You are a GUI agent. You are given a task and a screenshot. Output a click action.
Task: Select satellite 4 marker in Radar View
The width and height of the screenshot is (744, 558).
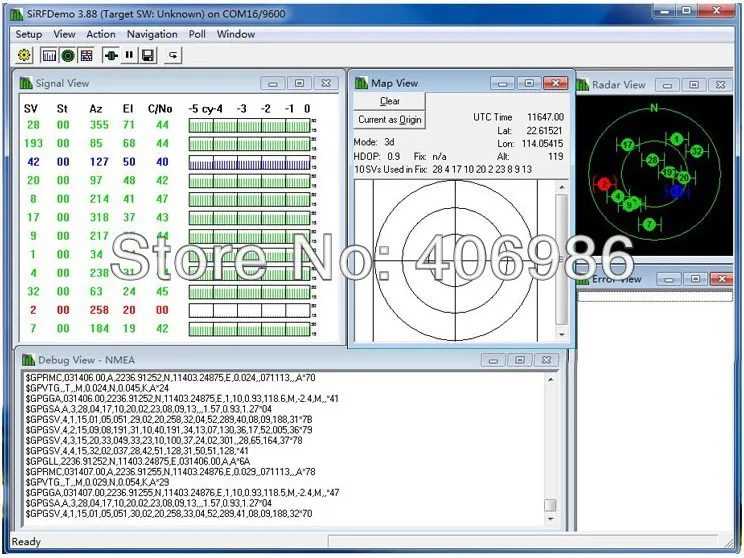[x=617, y=195]
